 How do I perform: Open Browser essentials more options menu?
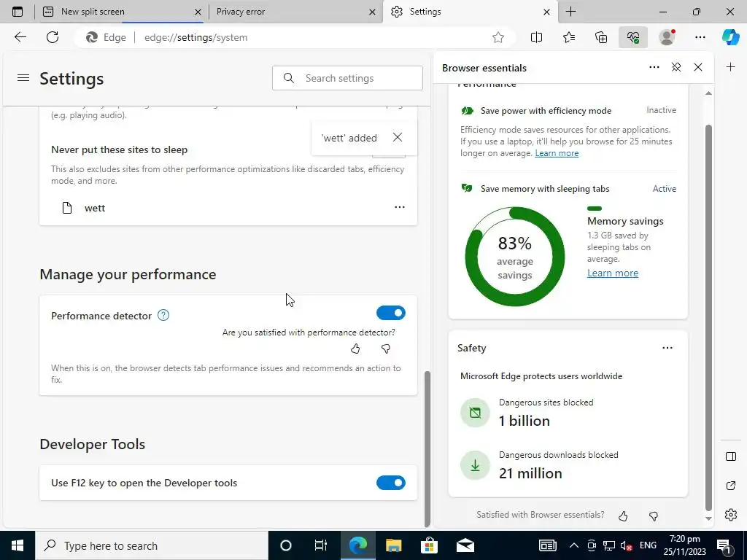pyautogui.click(x=654, y=67)
